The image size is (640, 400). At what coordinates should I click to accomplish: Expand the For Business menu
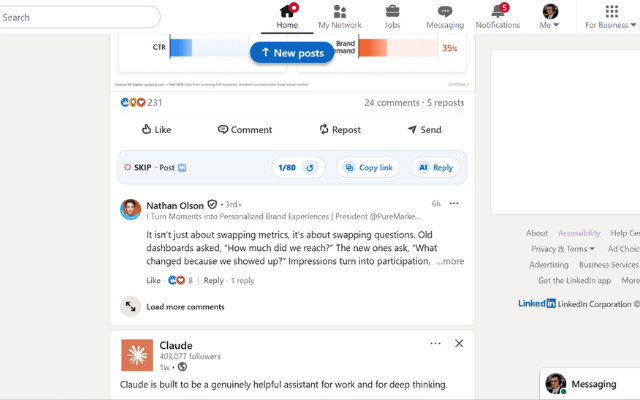[611, 16]
